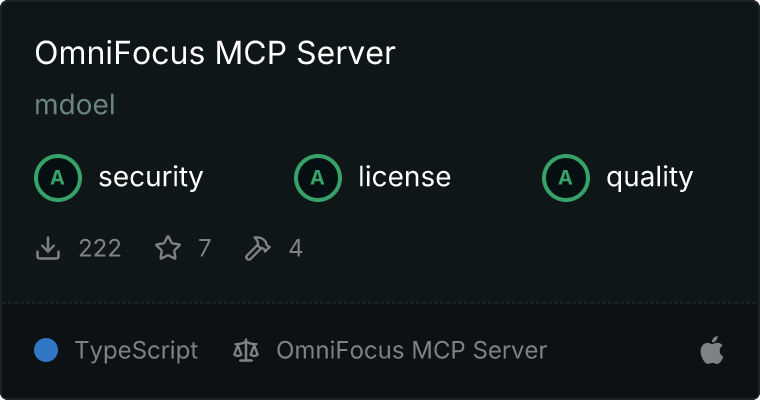The image size is (760, 400).
Task: Click the hammer tools icon
Action: [x=258, y=248]
